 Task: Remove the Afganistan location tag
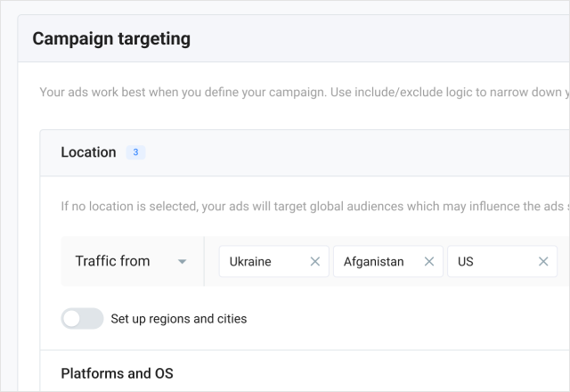[428, 262]
